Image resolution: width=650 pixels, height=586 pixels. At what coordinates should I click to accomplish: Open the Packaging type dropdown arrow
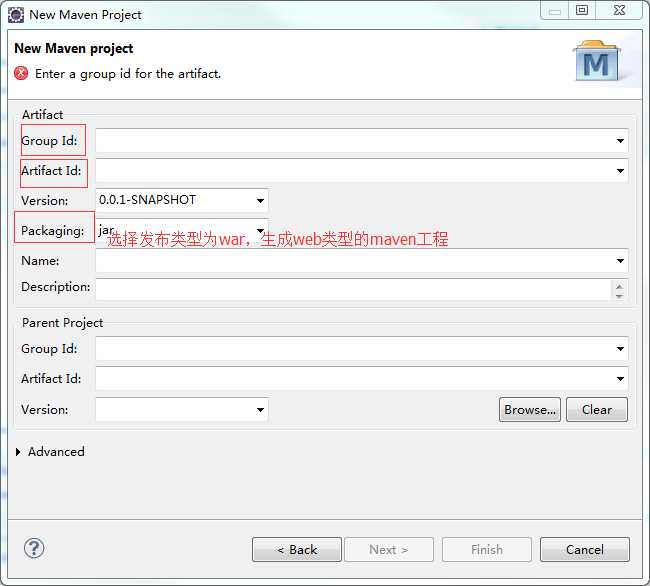[x=260, y=230]
